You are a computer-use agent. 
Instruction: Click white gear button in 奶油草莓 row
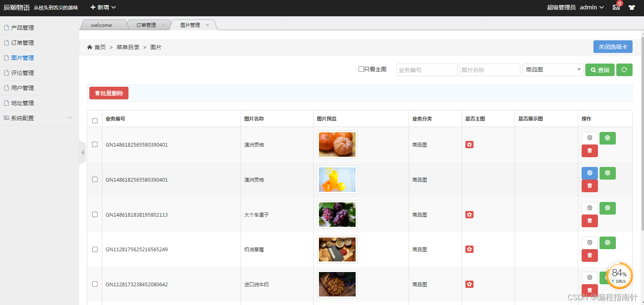590,243
